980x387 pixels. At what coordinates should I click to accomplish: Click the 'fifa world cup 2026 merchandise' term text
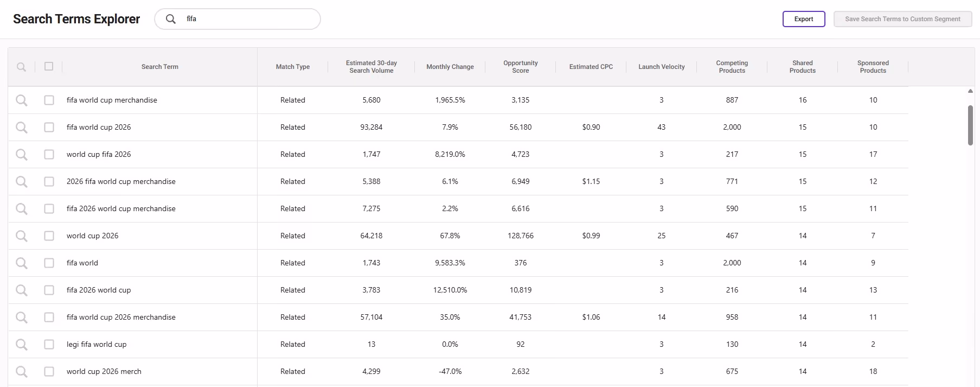pos(121,317)
